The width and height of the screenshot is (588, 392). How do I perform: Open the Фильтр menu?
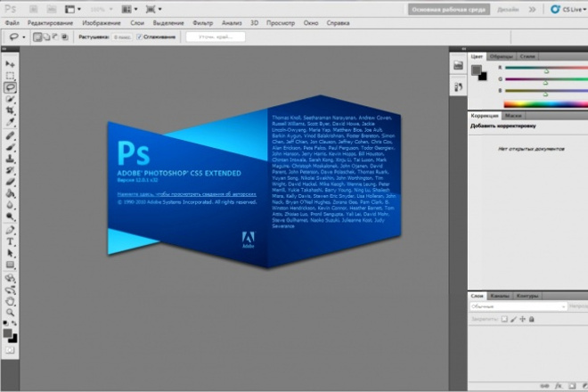point(203,23)
